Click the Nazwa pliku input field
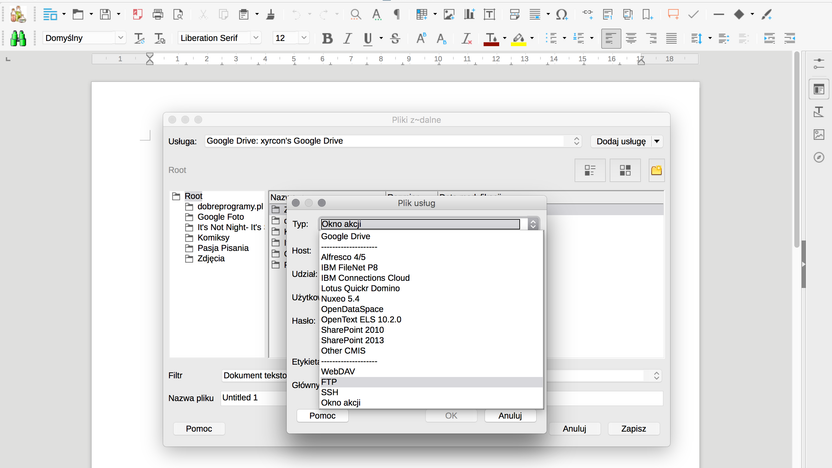Image resolution: width=832 pixels, height=468 pixels. point(442,398)
